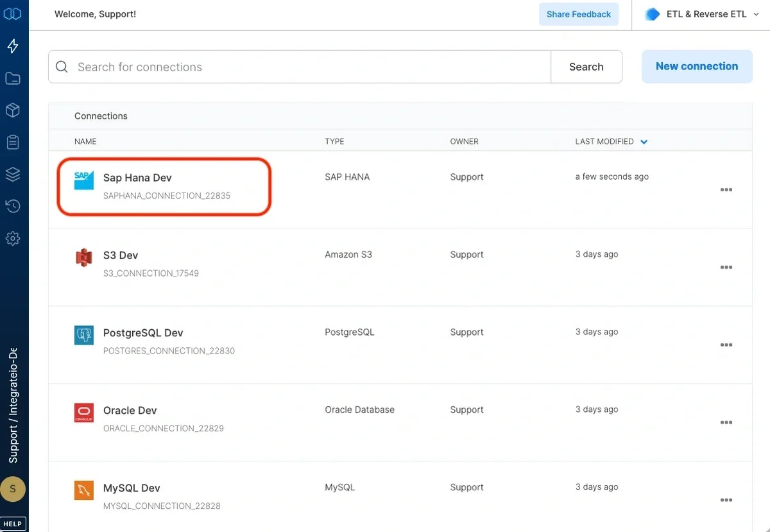This screenshot has width=770, height=532.
Task: Open the ETL & Reverse ETL workspace dropdown
Action: pos(702,13)
